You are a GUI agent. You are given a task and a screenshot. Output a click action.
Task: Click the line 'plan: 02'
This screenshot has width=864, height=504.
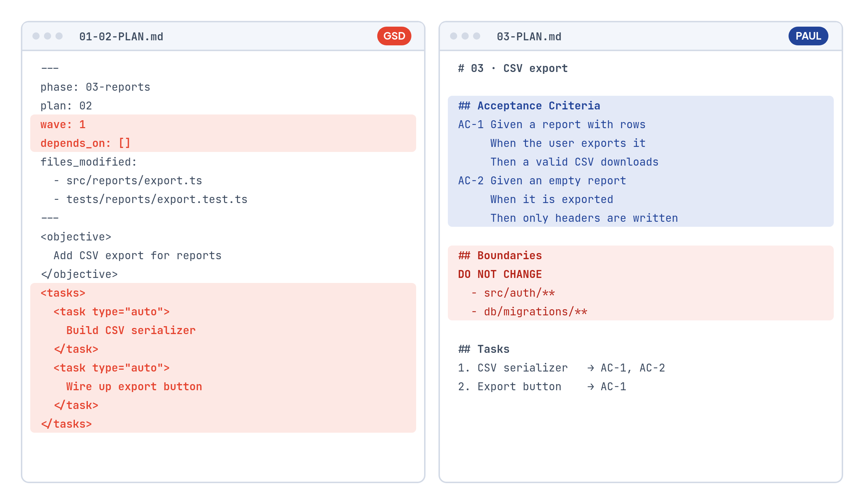point(66,106)
